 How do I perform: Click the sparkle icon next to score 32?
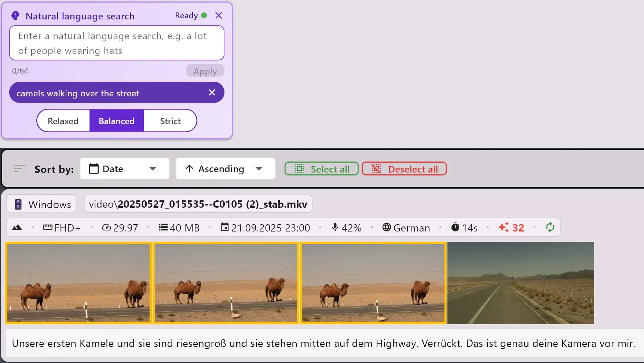(x=504, y=227)
